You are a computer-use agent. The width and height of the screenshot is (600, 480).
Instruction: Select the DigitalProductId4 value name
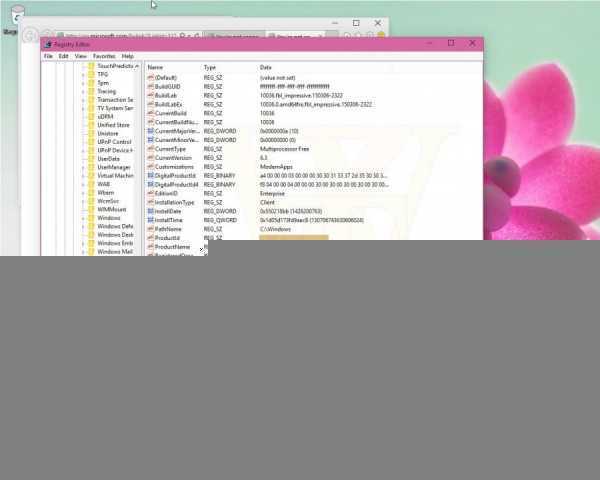coord(176,184)
